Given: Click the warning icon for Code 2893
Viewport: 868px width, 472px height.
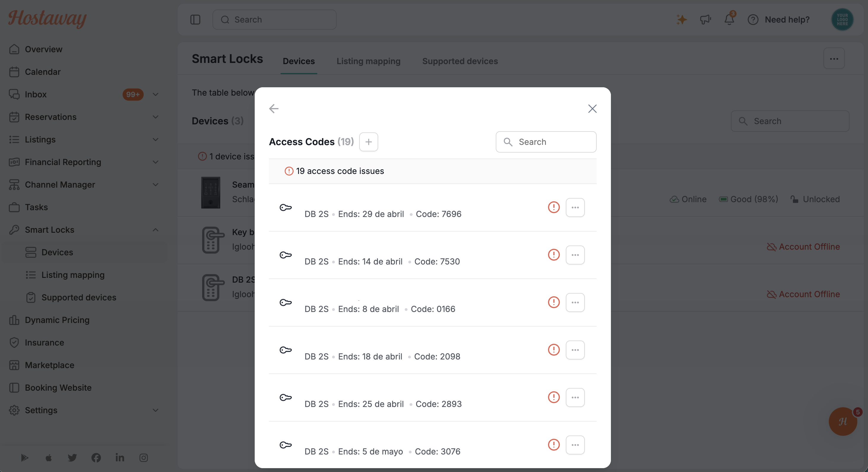Looking at the screenshot, I should (x=554, y=397).
